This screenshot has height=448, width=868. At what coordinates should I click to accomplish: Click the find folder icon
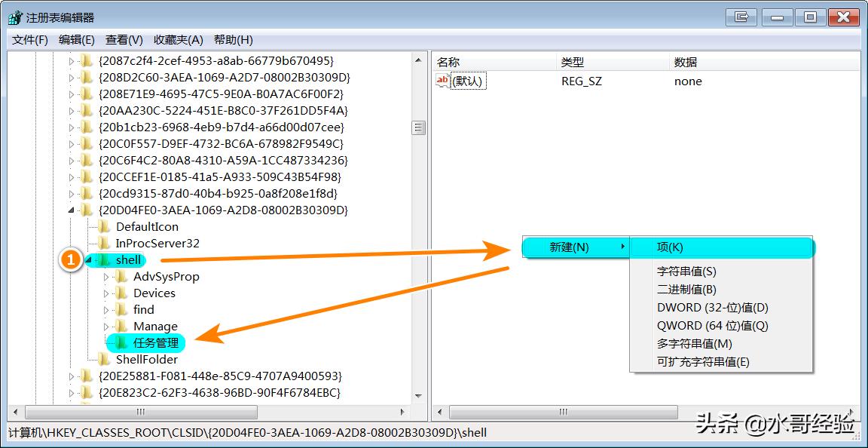point(121,310)
